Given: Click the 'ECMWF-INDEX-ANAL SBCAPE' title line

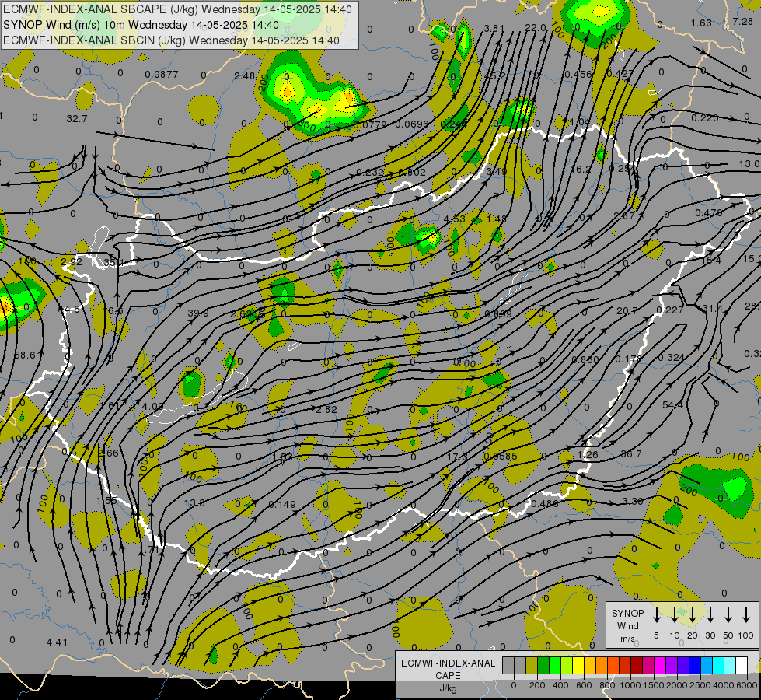Looking at the screenshot, I should (x=178, y=9).
